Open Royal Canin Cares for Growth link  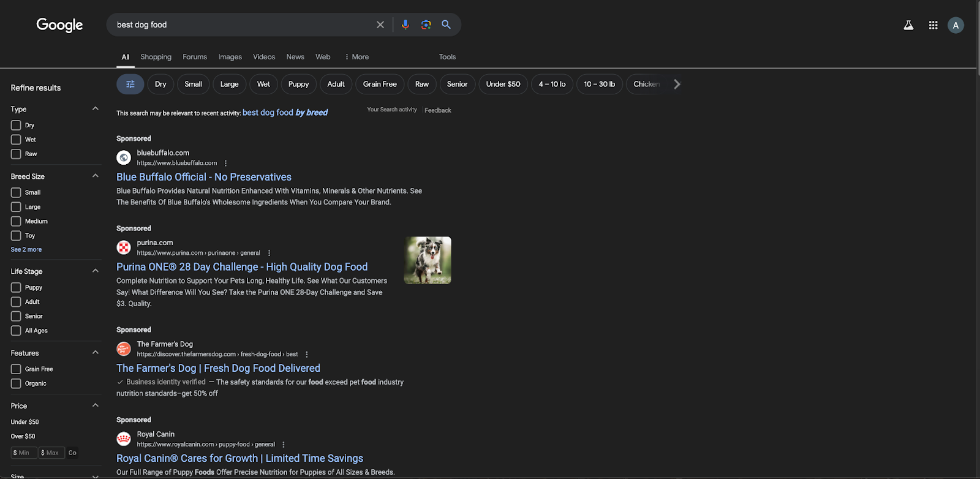point(239,458)
